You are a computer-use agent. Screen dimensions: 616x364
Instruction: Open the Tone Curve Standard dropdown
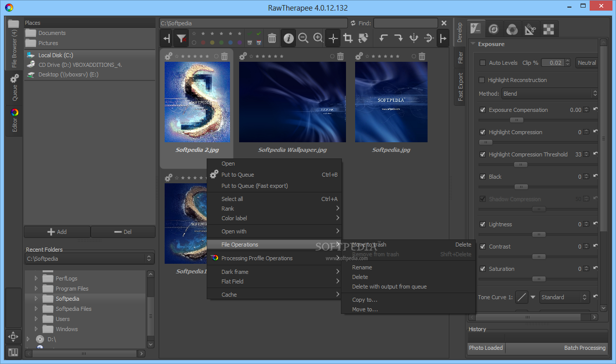(564, 297)
